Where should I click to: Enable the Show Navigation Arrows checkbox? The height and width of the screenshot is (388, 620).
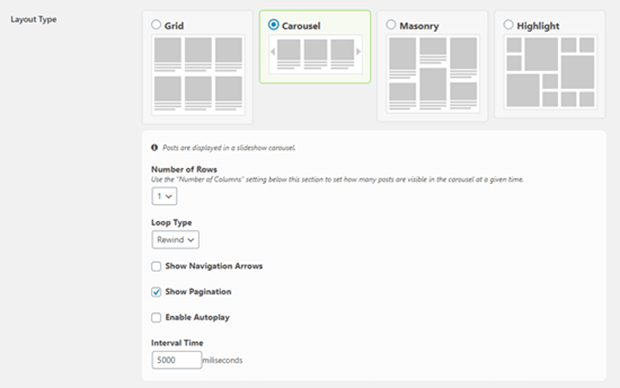[156, 266]
